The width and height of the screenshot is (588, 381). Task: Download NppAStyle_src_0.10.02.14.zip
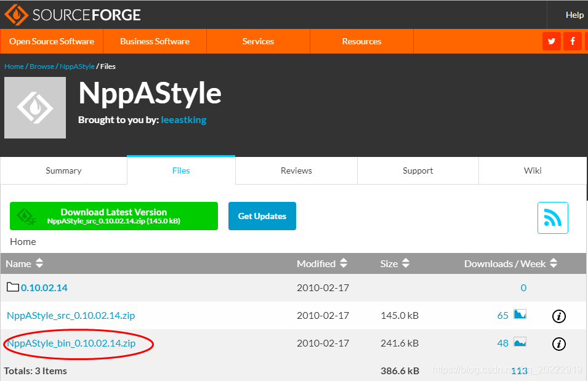[71, 315]
